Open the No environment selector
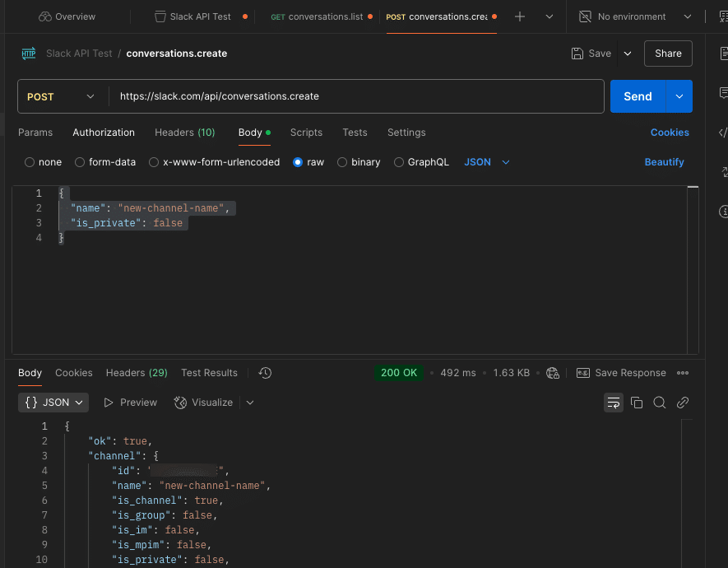The height and width of the screenshot is (568, 728). 635,16
